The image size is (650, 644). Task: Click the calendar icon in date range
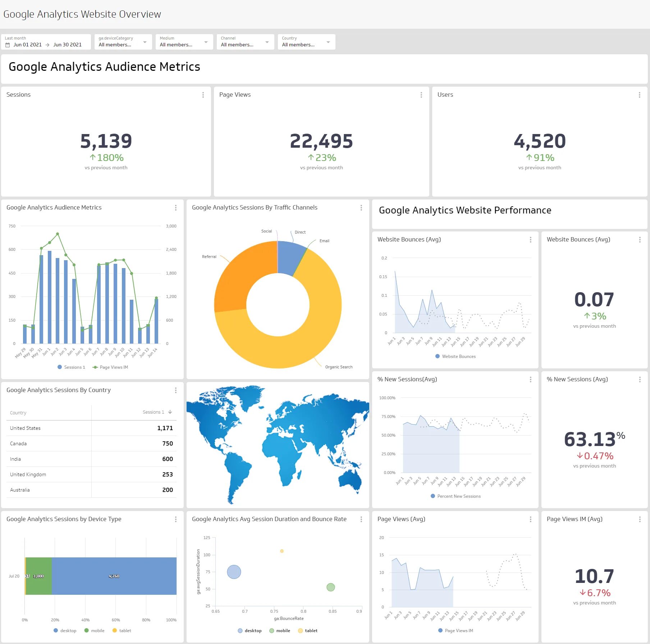8,45
